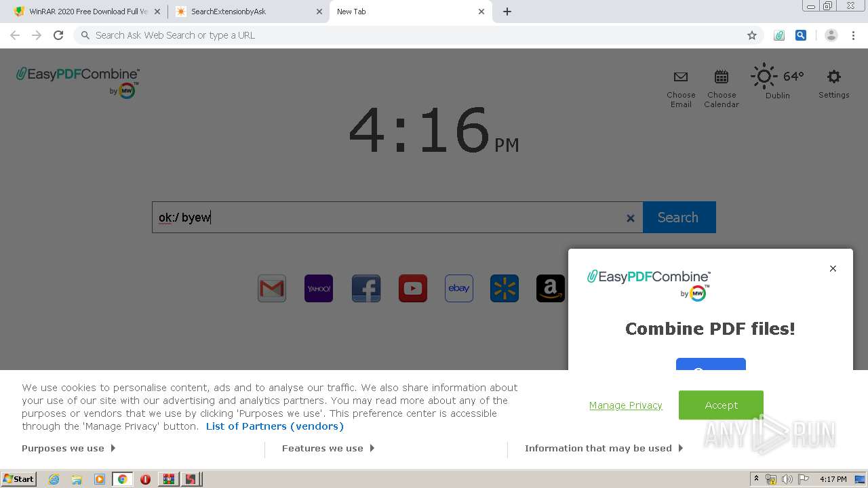This screenshot has height=488, width=868.
Task: Select the New Tab tab
Action: (x=410, y=12)
